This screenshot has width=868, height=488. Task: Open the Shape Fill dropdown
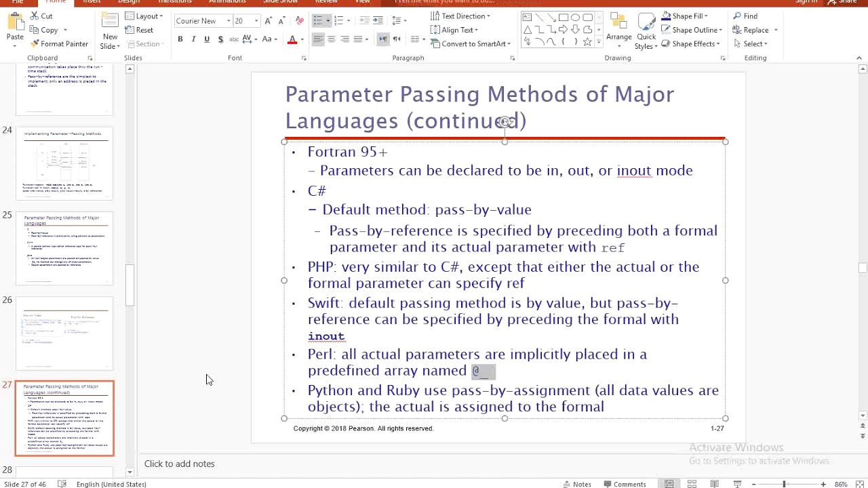click(x=684, y=16)
